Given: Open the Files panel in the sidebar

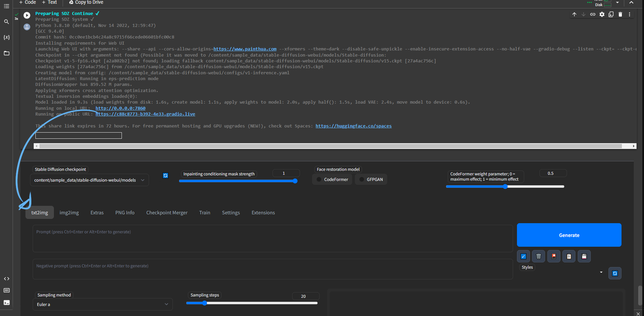Looking at the screenshot, I should point(6,53).
